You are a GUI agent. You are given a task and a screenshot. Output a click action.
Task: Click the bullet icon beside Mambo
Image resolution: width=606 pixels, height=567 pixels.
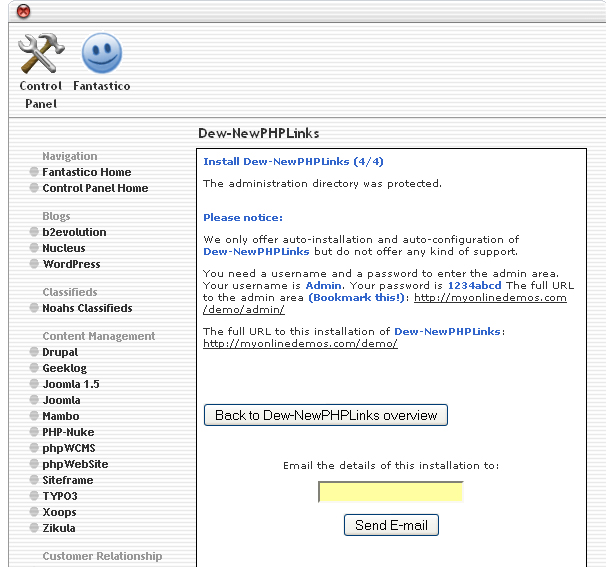(x=34, y=415)
